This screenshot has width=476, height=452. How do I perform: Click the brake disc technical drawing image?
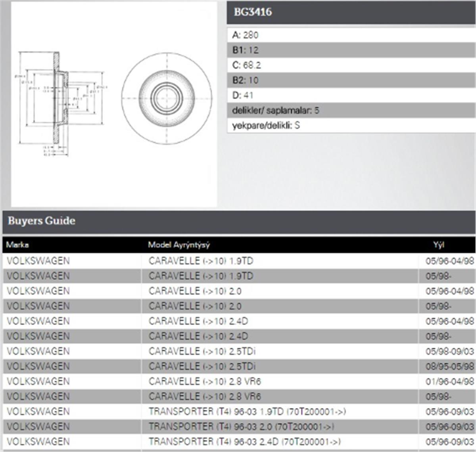point(114,104)
